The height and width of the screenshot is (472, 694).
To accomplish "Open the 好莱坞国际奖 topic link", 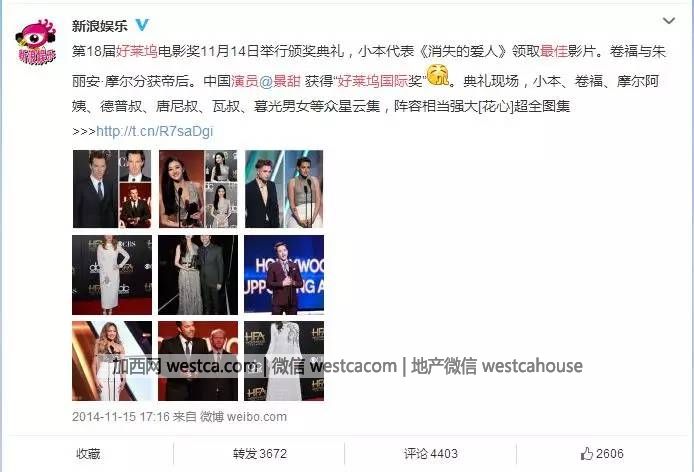I will 380,81.
